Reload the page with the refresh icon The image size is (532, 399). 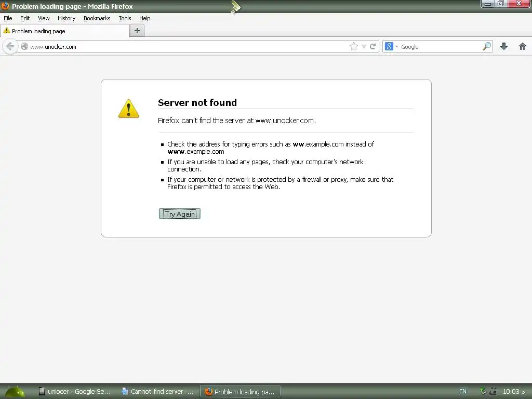pos(373,46)
